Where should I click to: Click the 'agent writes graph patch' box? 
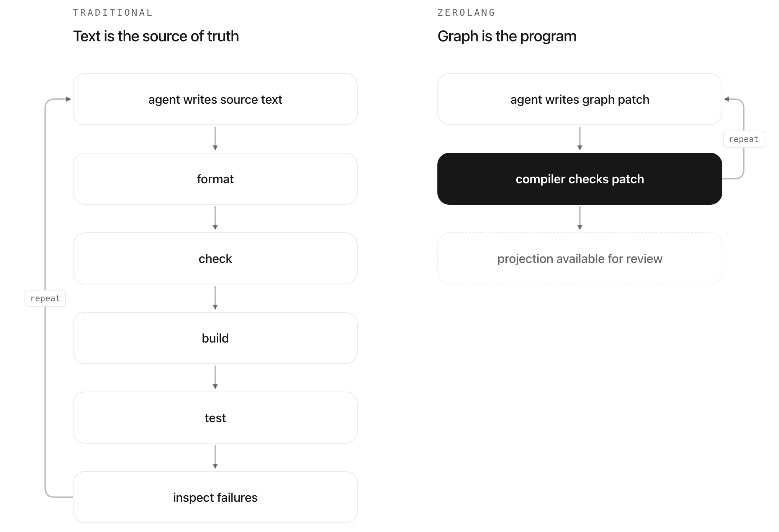tap(580, 99)
